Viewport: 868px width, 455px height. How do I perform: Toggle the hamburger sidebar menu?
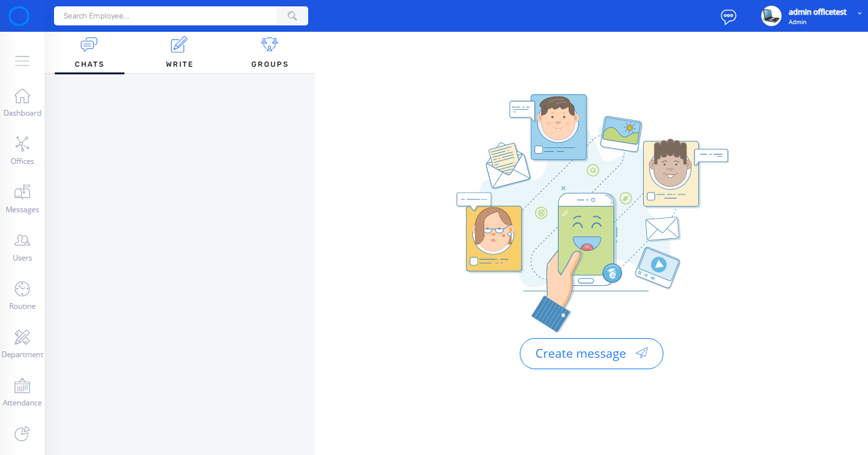click(22, 61)
